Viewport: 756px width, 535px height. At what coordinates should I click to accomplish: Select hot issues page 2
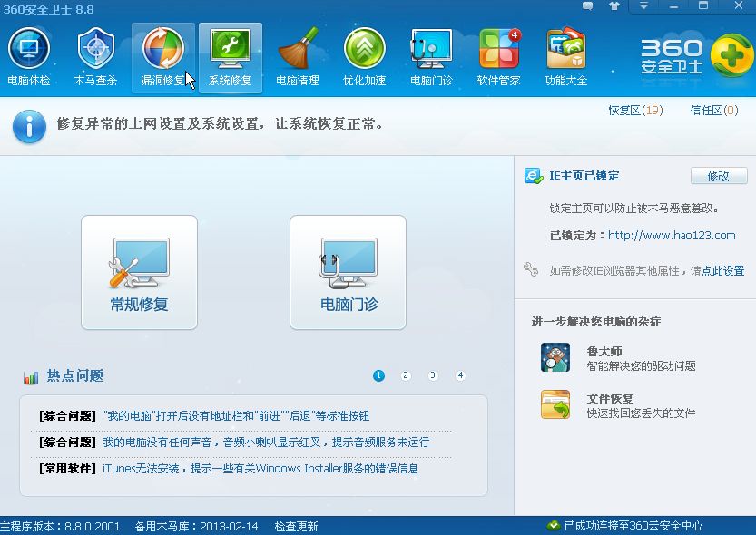(406, 375)
